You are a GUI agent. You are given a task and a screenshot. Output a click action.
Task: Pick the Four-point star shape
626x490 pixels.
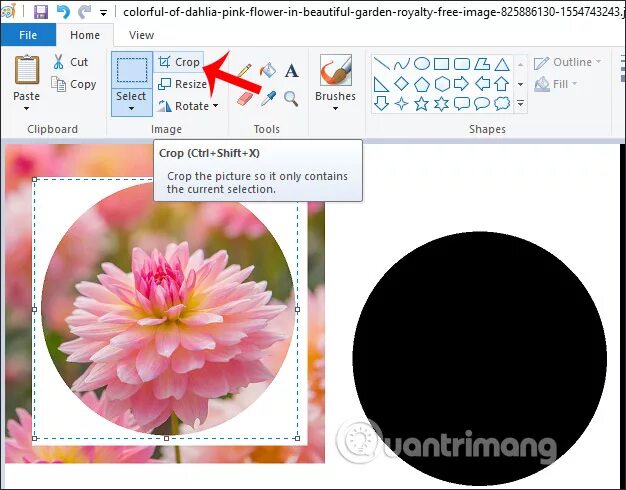tap(401, 104)
